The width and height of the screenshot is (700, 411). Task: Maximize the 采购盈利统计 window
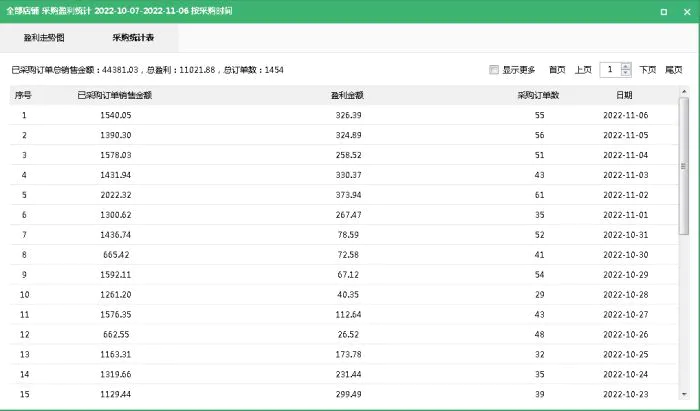[x=664, y=11]
